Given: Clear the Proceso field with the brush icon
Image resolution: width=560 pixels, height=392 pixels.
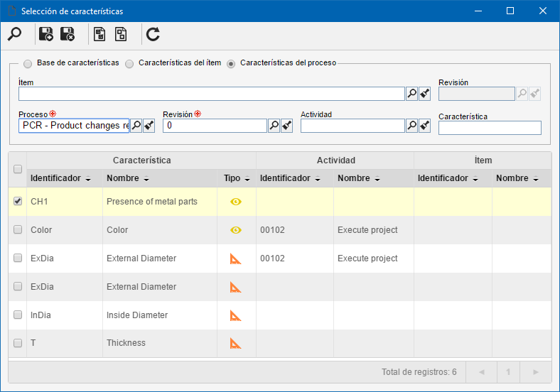Looking at the screenshot, I should pos(149,126).
